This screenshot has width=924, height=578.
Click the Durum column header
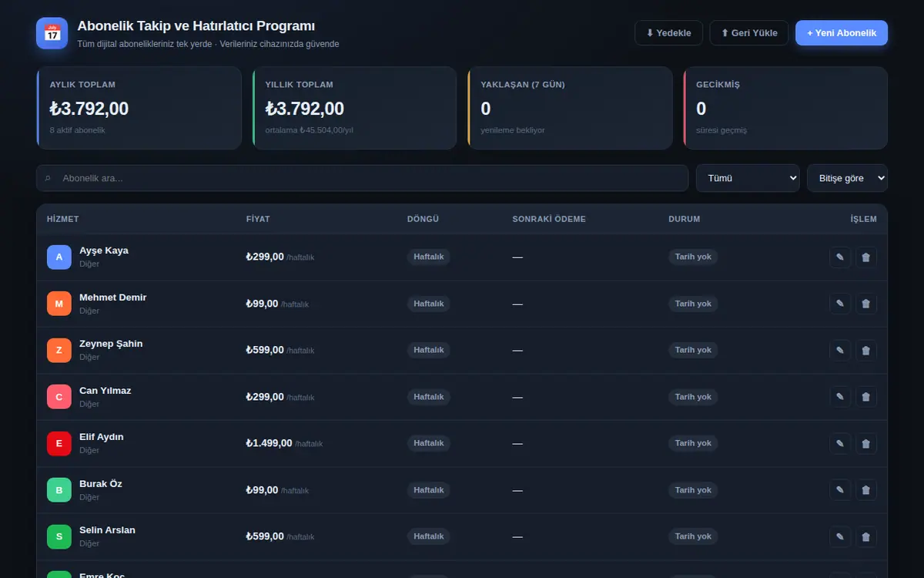[685, 219]
